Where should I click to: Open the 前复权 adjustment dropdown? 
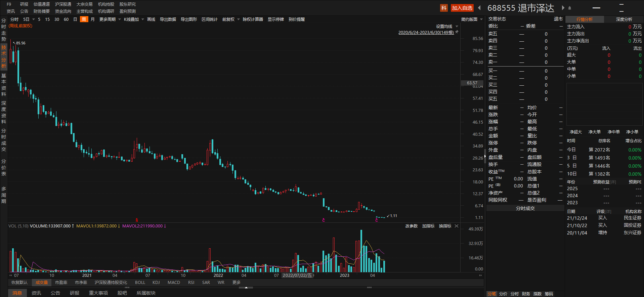(239, 19)
